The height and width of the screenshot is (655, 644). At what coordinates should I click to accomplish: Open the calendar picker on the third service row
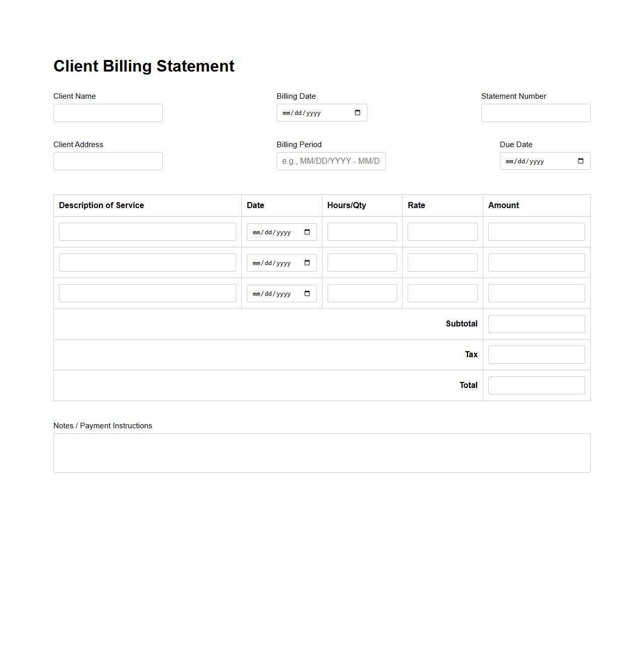coord(307,293)
